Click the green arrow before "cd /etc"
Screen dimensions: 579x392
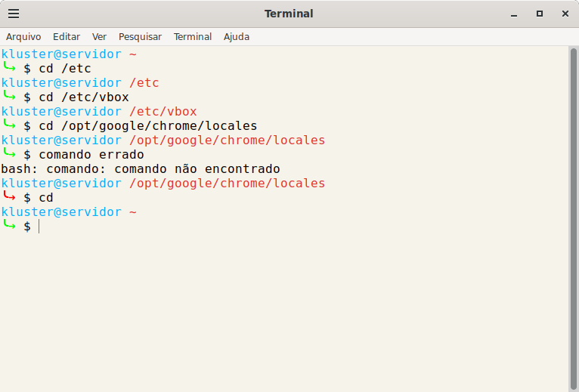click(10, 68)
